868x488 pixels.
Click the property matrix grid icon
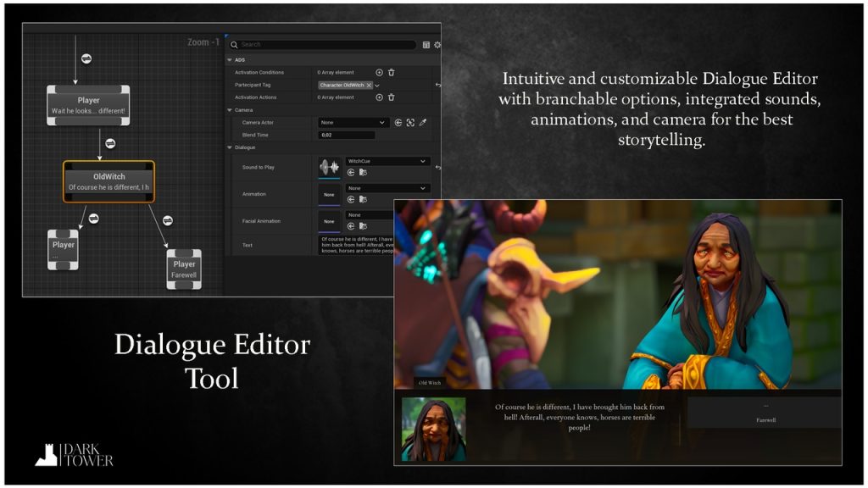[426, 45]
